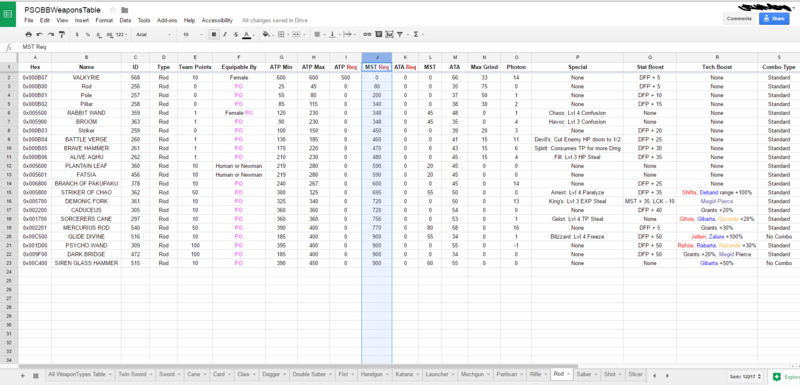Toggle italic formatting

(224, 35)
